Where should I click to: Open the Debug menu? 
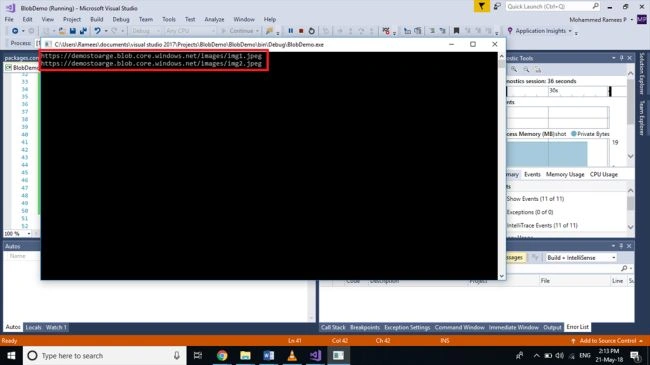(121, 19)
